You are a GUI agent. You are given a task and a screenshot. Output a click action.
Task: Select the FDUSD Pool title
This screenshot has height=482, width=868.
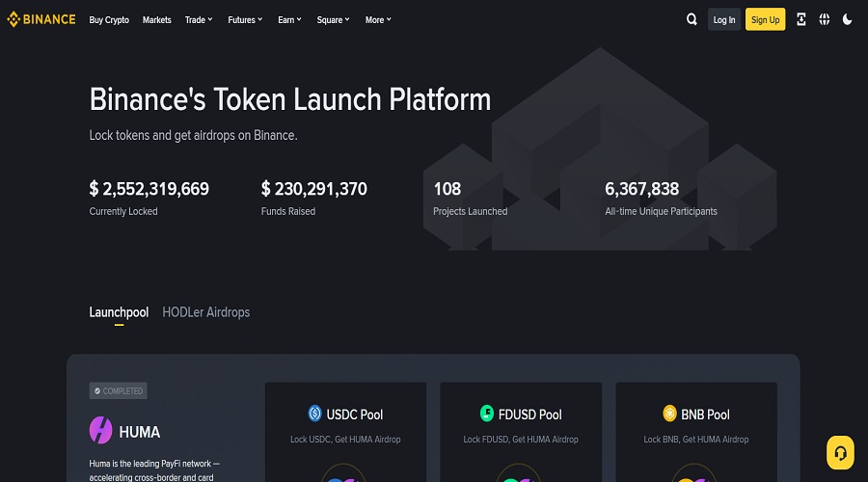point(529,415)
